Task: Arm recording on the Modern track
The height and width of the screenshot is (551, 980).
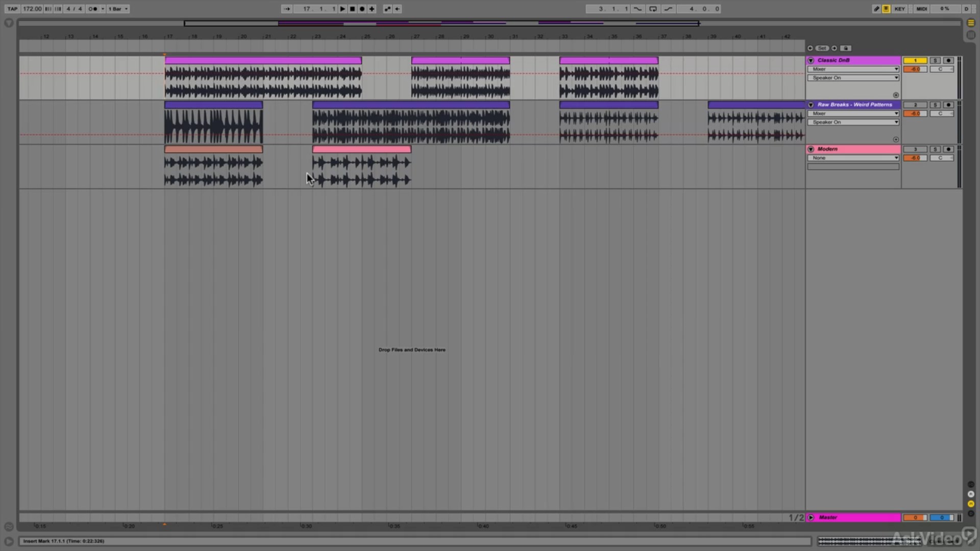Action: coord(948,149)
